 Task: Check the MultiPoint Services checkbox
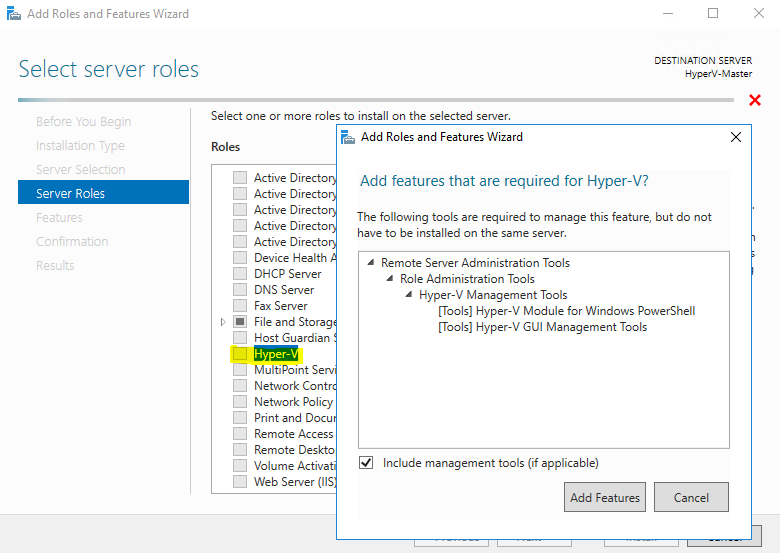(x=240, y=369)
